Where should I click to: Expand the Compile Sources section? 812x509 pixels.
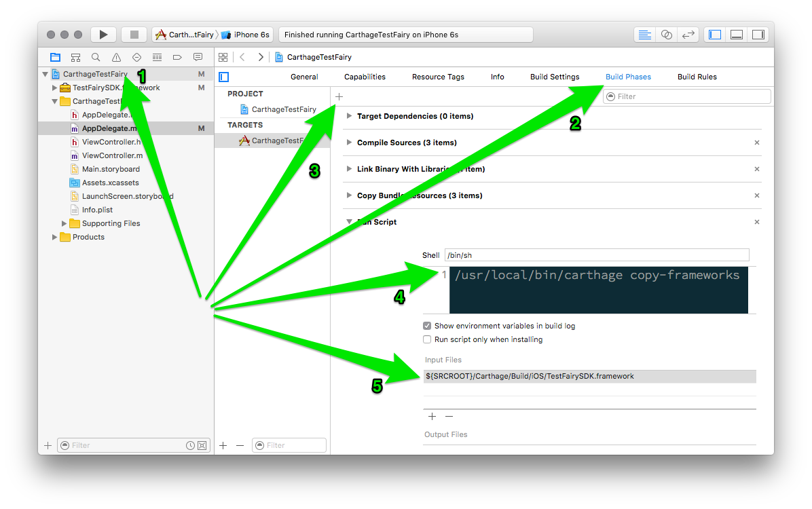coord(350,143)
